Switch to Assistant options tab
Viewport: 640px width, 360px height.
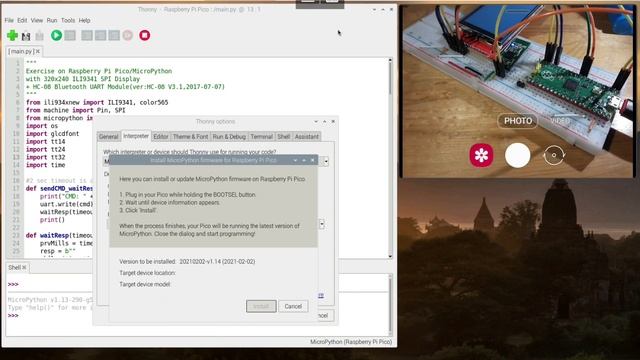pos(307,137)
